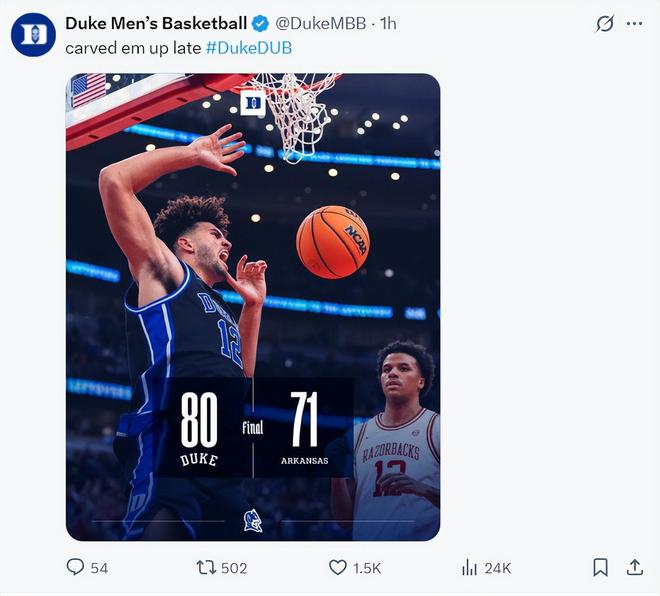Click the reply speech bubble icon
660x596 pixels.
76,567
